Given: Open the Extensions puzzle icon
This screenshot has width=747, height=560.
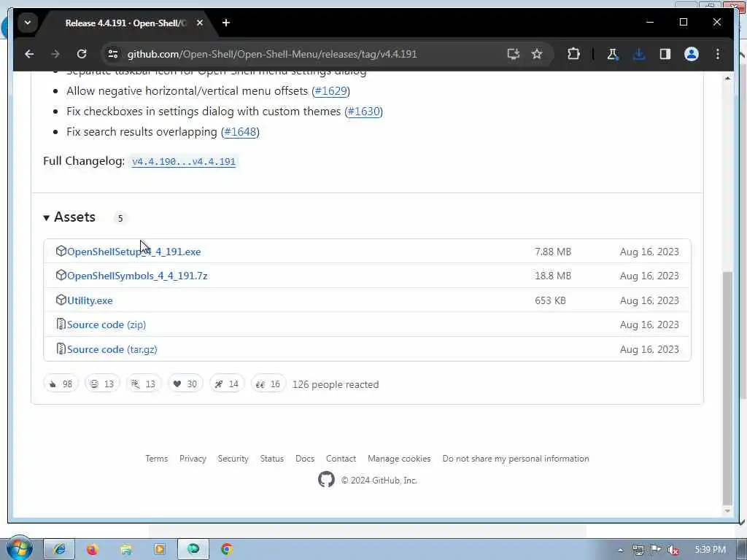Looking at the screenshot, I should tap(573, 54).
